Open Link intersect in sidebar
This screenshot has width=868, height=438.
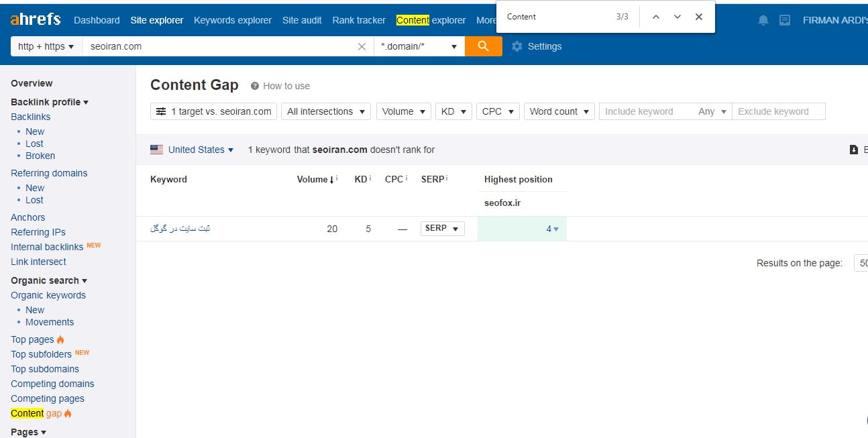tap(38, 262)
